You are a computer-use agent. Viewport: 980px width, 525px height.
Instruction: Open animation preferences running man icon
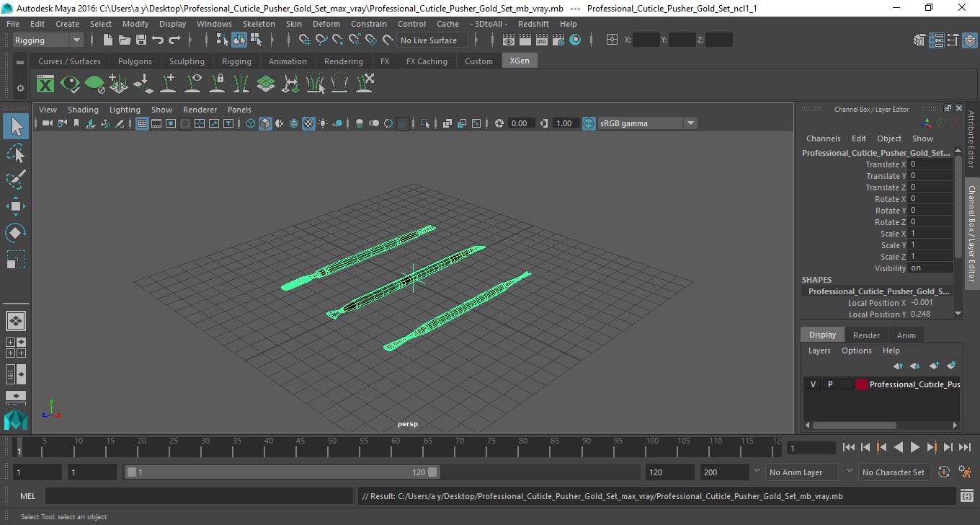pos(966,472)
